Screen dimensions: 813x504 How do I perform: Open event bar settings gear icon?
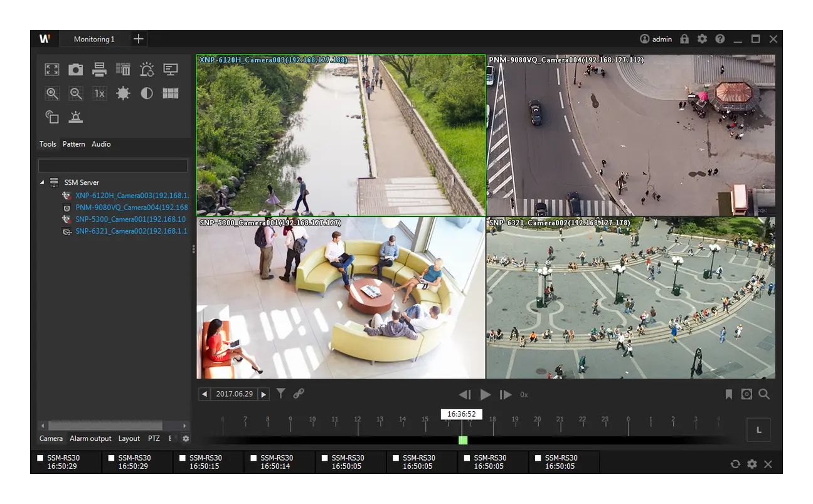752,464
